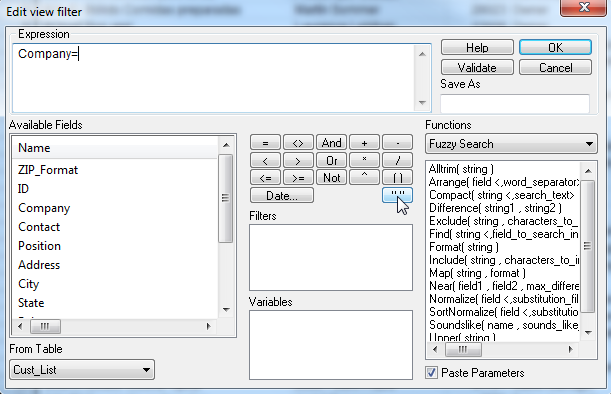Choose the Normalize function

(x=503, y=299)
